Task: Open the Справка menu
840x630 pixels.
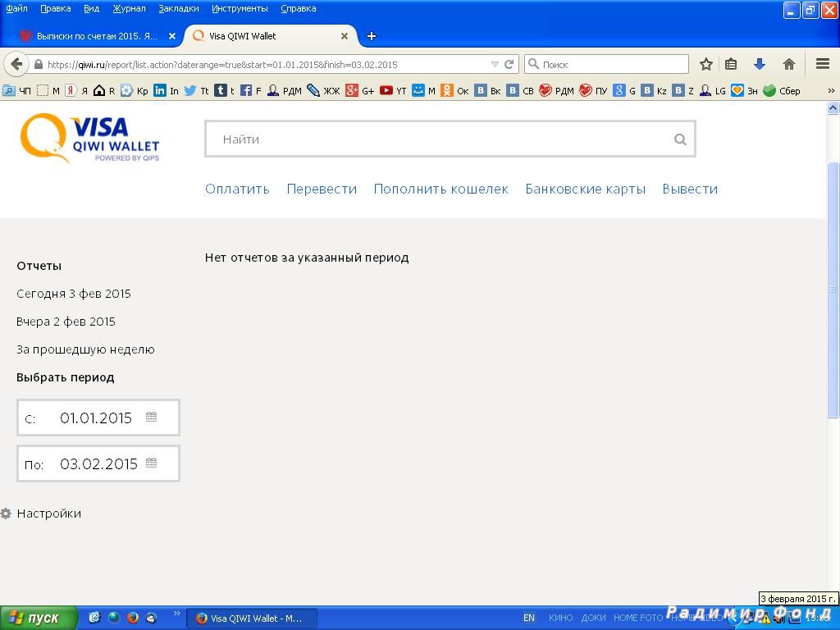Action: (x=298, y=8)
